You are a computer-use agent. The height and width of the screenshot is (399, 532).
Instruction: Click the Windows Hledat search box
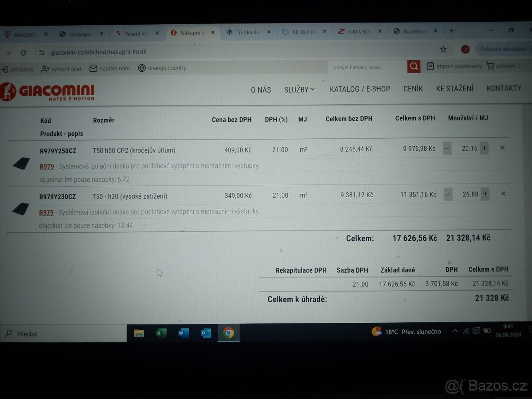point(63,333)
